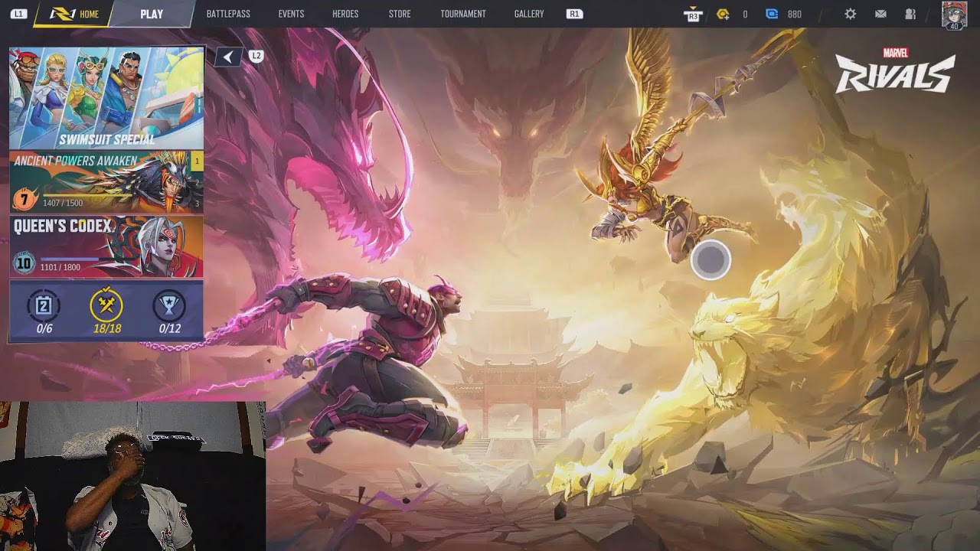Click the 880 Units balance
The image size is (980, 551).
point(795,14)
